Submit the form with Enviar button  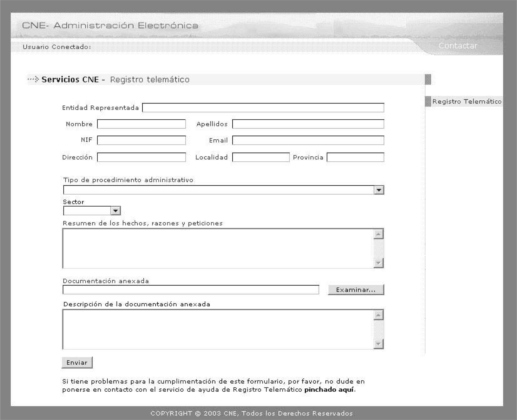point(77,362)
